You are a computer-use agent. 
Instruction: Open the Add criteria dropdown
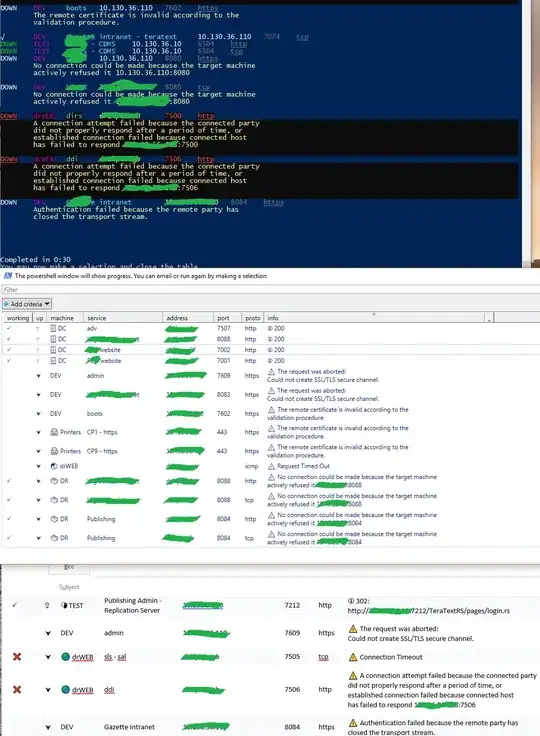(27, 304)
